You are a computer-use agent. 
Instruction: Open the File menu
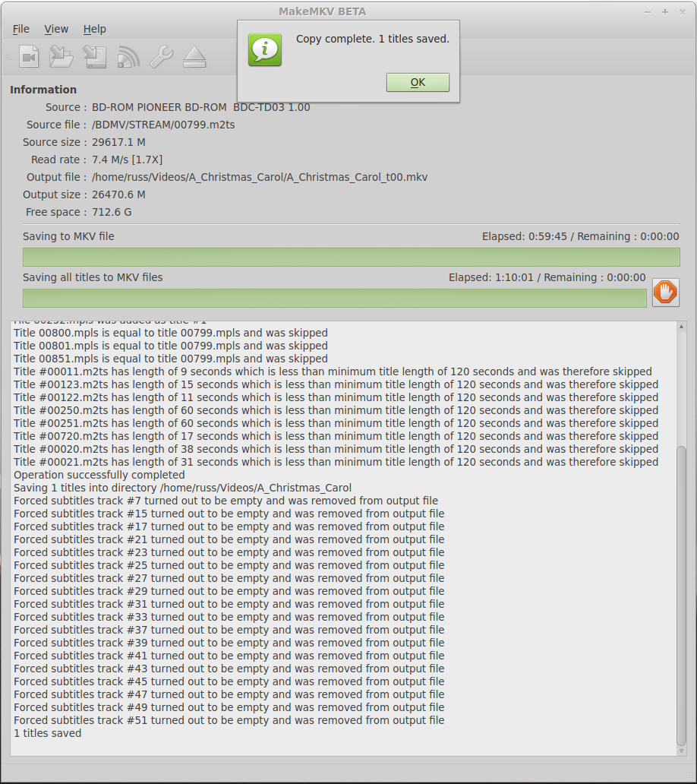[x=21, y=29]
